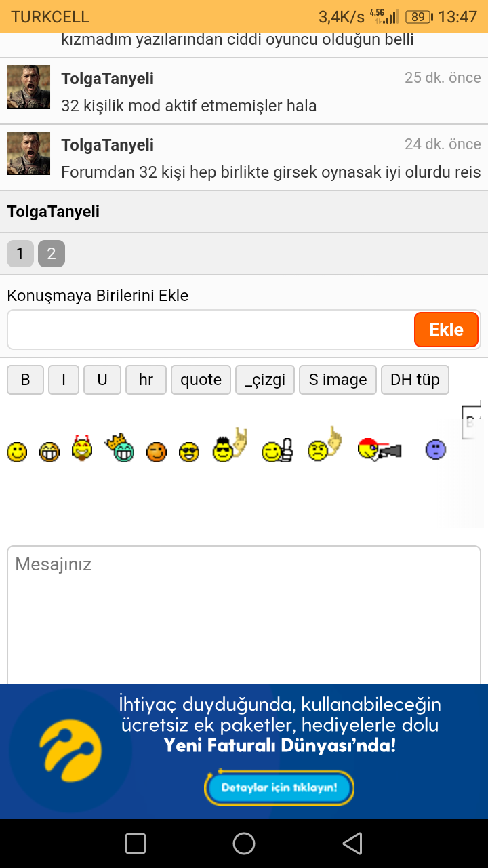The image size is (488, 868).
Task: Apply bold with the B button
Action: (x=25, y=380)
